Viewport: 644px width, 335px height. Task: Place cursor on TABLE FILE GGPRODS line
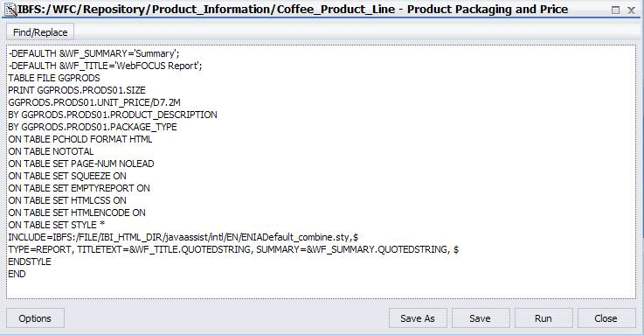click(54, 78)
